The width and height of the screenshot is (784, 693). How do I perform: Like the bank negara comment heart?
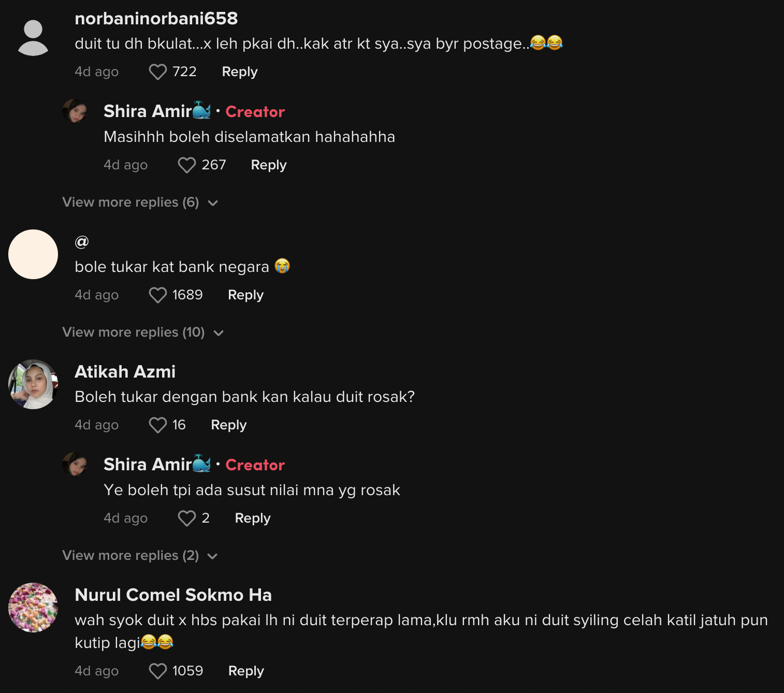coord(157,295)
